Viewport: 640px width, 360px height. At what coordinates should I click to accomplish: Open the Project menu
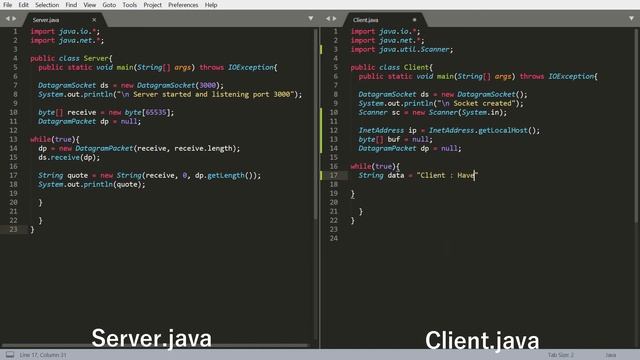[152, 5]
